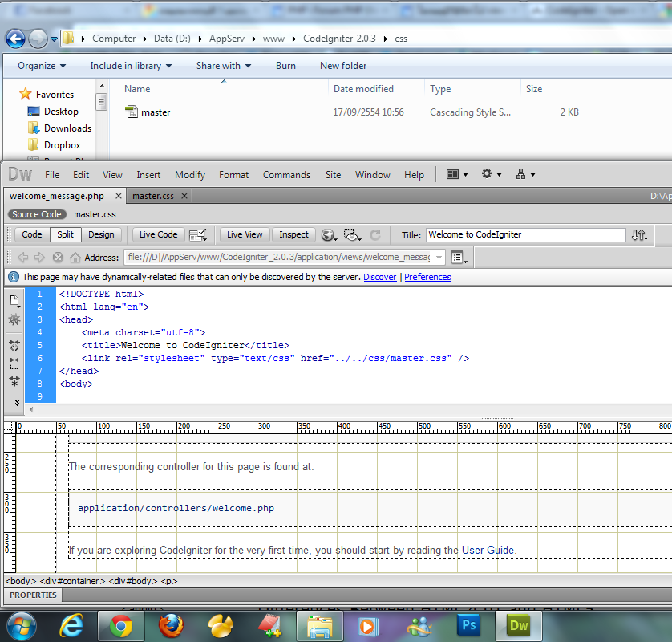Open the Site structure icon dropdown

click(x=525, y=174)
